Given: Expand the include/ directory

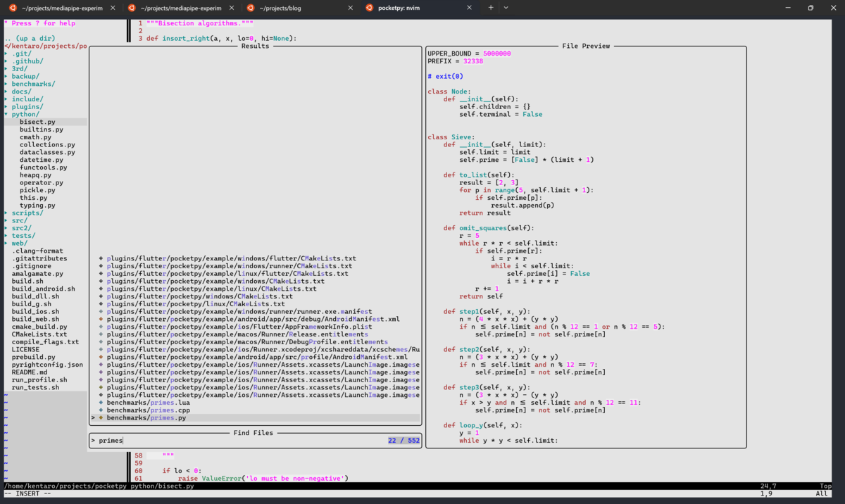Looking at the screenshot, I should pyautogui.click(x=23, y=99).
